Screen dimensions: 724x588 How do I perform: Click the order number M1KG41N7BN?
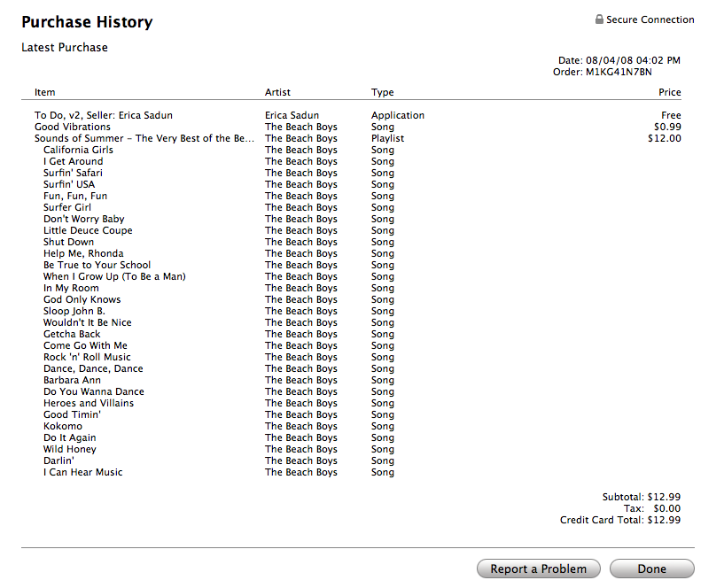[619, 72]
